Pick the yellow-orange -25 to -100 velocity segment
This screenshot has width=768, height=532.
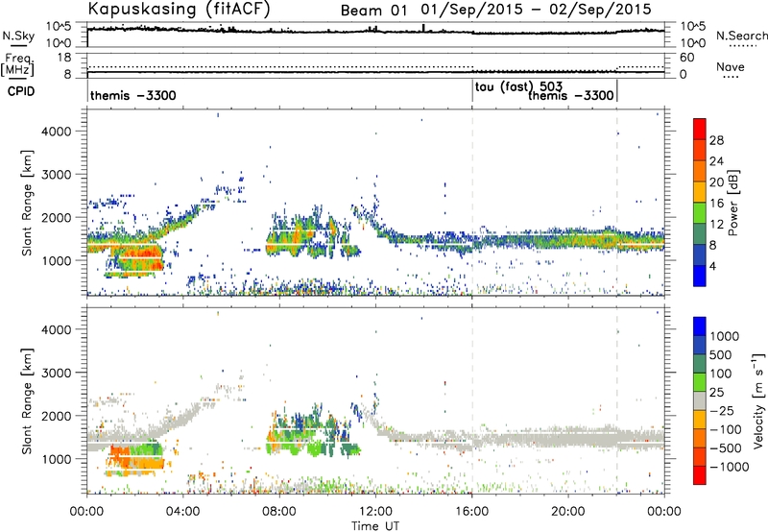tap(700, 420)
